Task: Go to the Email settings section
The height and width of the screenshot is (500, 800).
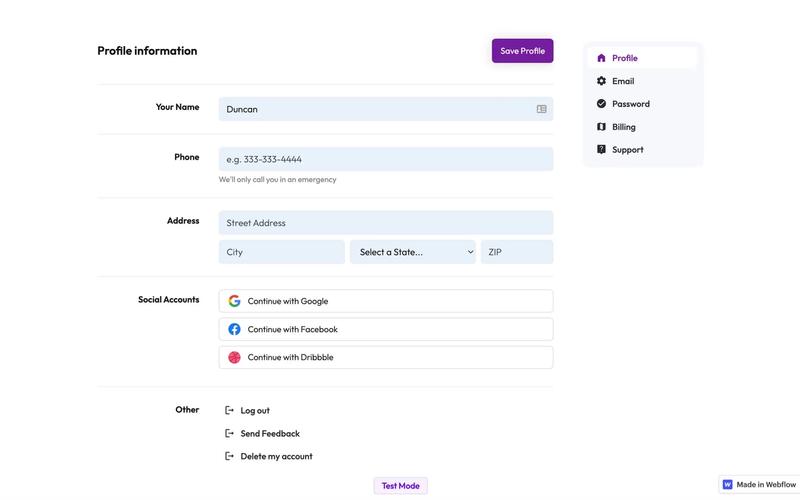Action: click(643, 81)
